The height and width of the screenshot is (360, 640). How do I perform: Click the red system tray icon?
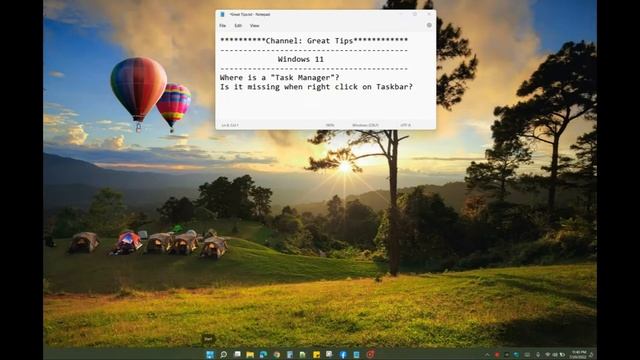497,355
